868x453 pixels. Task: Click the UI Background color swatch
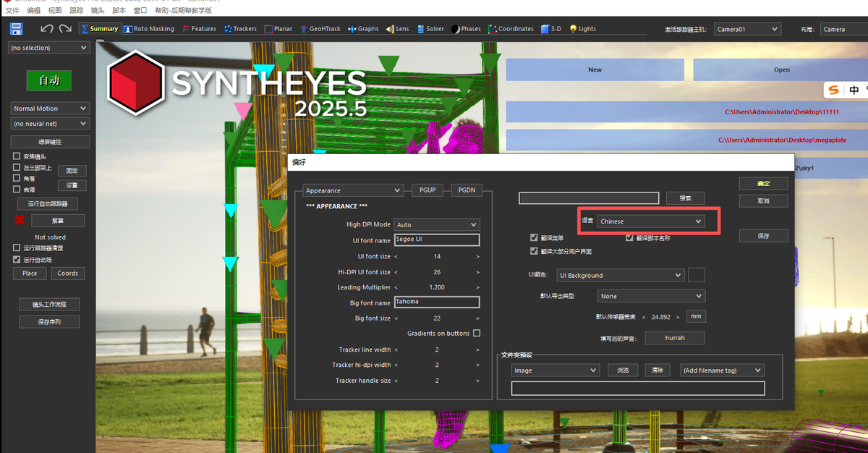coord(696,275)
